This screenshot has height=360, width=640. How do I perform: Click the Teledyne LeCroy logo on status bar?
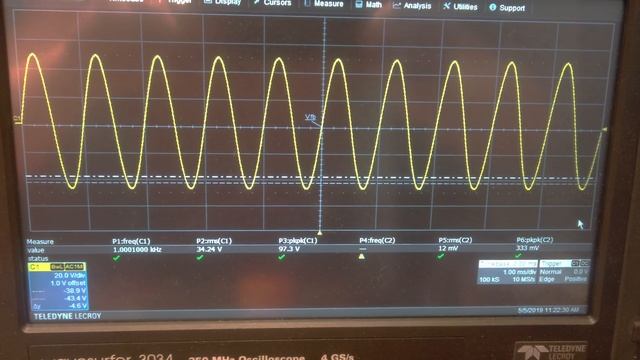(67, 316)
